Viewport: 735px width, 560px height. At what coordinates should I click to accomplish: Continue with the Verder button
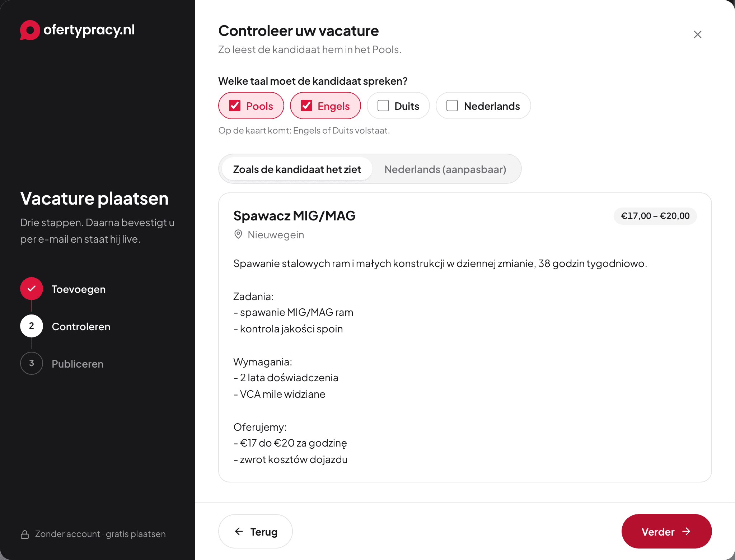pos(666,531)
